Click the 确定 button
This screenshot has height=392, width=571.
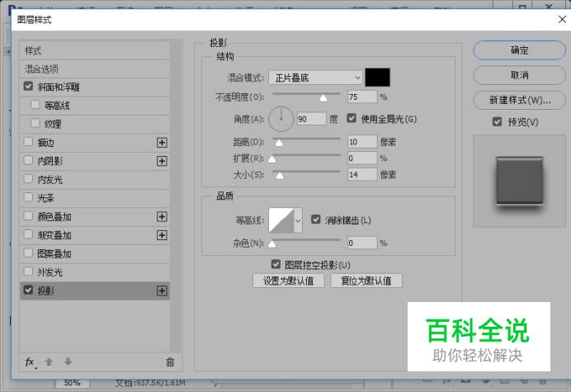click(519, 50)
